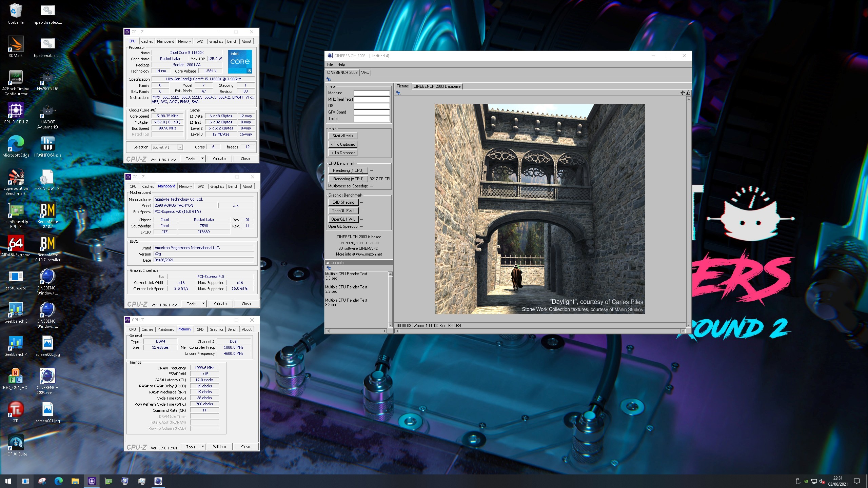Open HWBOT Aquamark3 desktop icon
This screenshot has width=868, height=488.
click(x=47, y=116)
